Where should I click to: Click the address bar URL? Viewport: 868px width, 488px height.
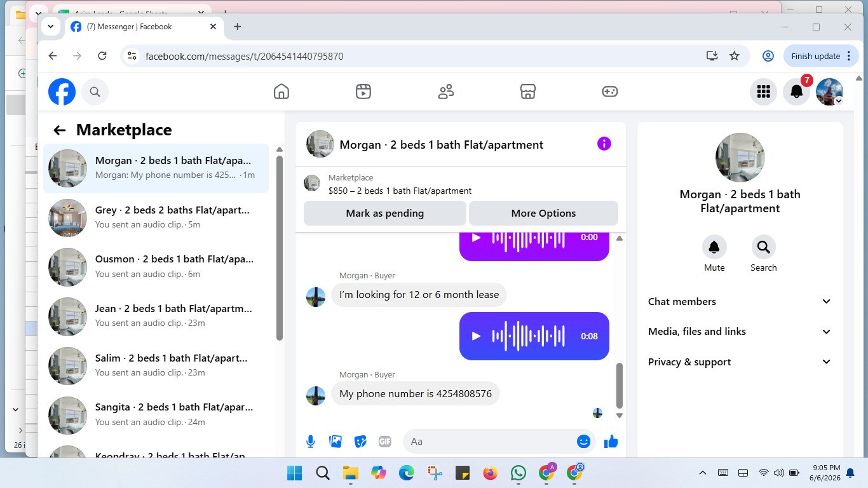[245, 56]
